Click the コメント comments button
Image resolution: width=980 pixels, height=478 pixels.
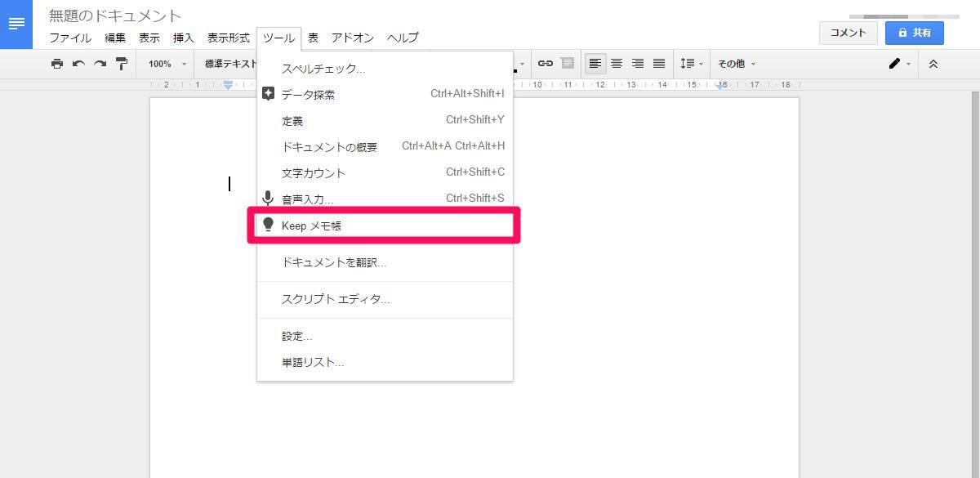pyautogui.click(x=848, y=33)
